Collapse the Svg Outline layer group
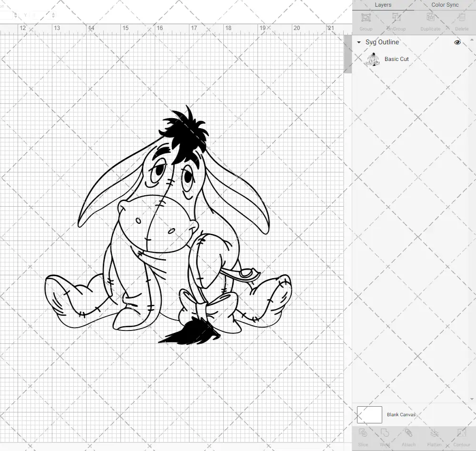 [x=359, y=42]
